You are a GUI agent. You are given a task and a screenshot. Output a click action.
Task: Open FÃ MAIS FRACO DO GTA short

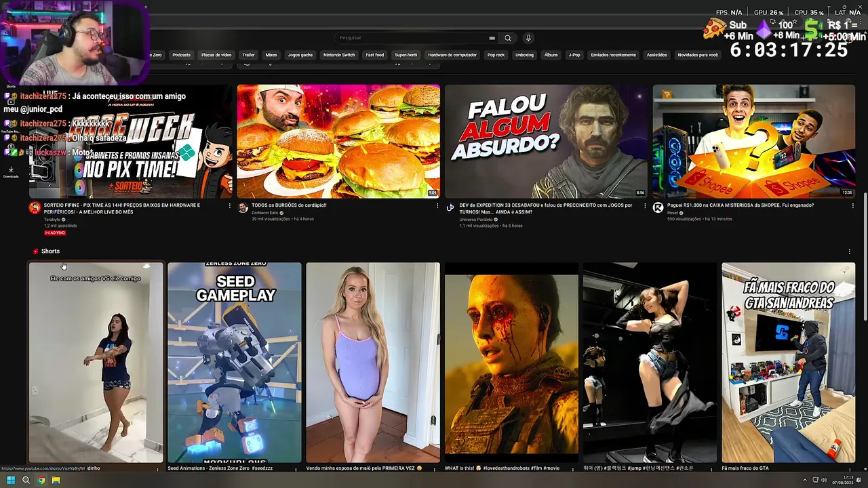tap(788, 362)
